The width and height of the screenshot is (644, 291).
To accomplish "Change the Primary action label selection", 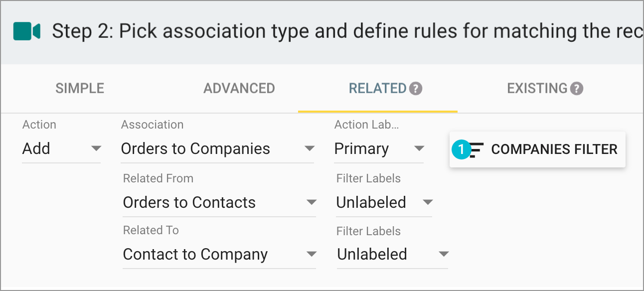I will click(x=379, y=148).
